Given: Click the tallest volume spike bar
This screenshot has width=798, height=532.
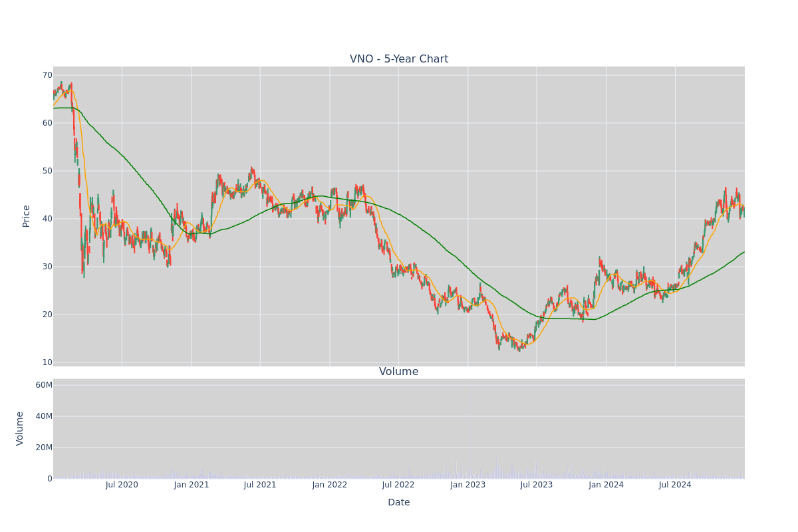Looking at the screenshot, I should [x=469, y=431].
